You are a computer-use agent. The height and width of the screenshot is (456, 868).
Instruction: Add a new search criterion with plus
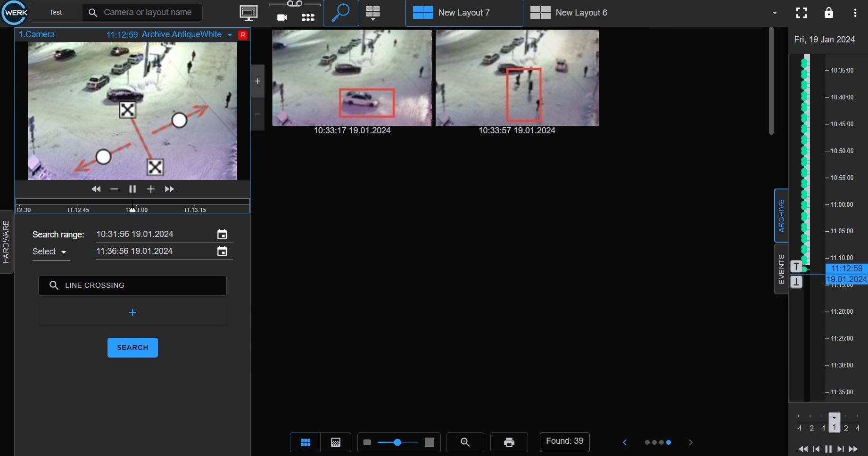(132, 312)
